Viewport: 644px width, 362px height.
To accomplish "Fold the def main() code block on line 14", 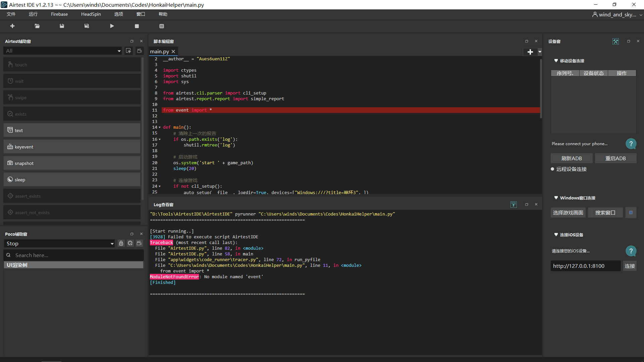I will pos(160,127).
